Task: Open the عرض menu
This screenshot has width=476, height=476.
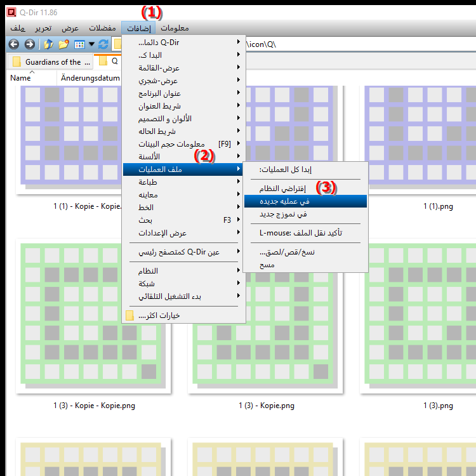Action: (70, 28)
